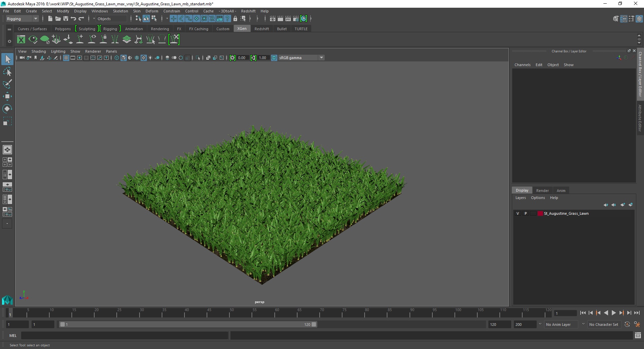Click the clear XGen preview shelf icon
Image resolution: width=644 pixels, height=349 pixels.
(x=45, y=40)
